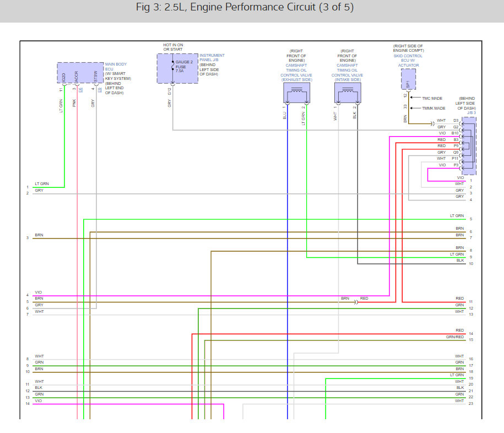Click the LT GRN wire label at left terminal 1
This screenshot has height=433, width=504.
click(x=41, y=184)
